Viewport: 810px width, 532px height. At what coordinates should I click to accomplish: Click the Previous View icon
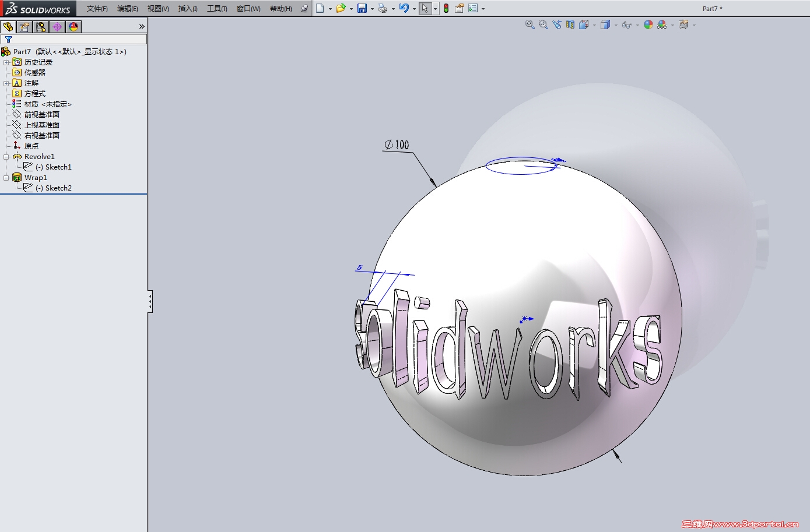pos(556,24)
